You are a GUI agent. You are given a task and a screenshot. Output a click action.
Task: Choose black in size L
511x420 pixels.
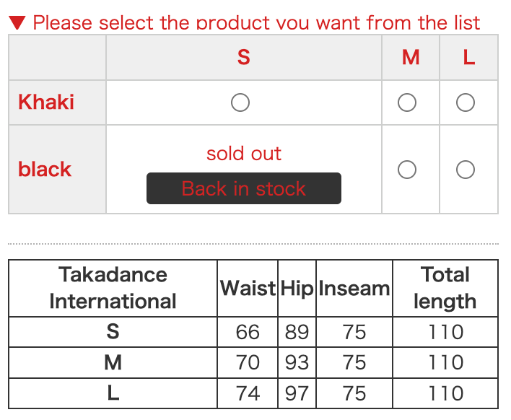click(x=466, y=170)
